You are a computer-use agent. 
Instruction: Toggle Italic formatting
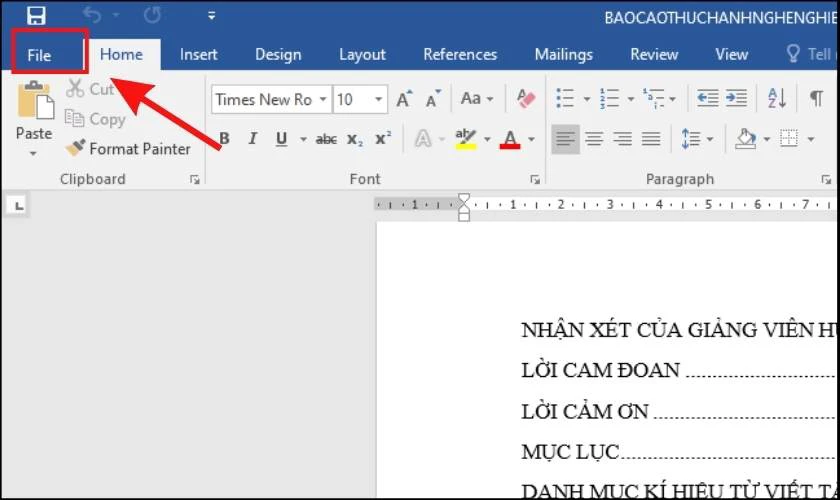pyautogui.click(x=252, y=139)
